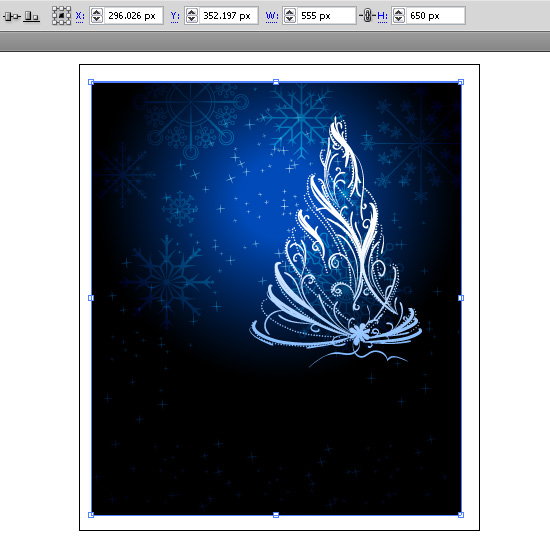Click the middle-left bounding box handle

click(x=91, y=298)
